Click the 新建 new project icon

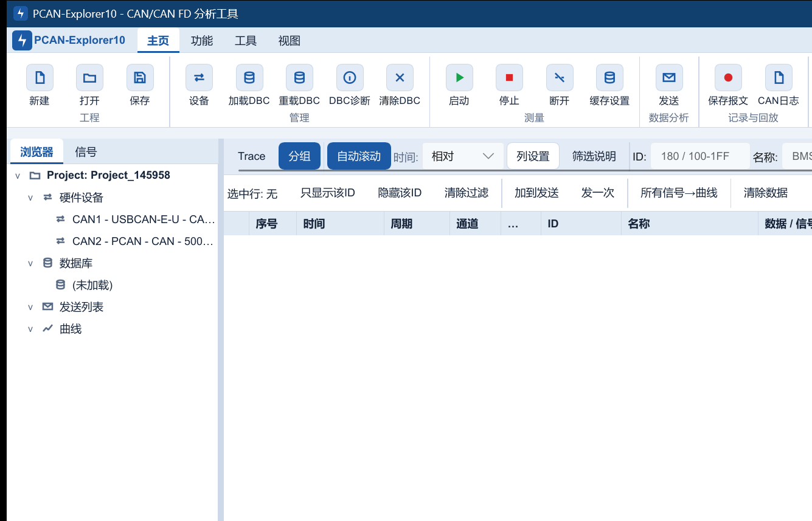coord(40,78)
